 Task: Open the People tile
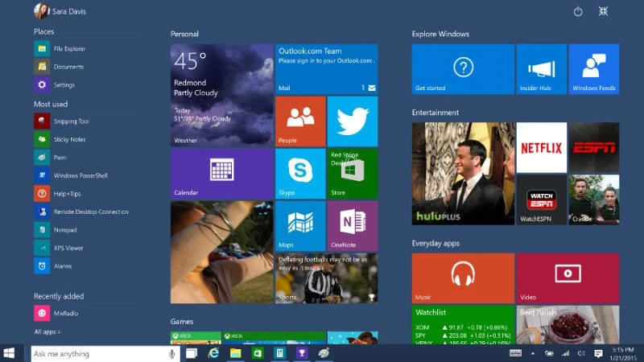click(x=300, y=121)
